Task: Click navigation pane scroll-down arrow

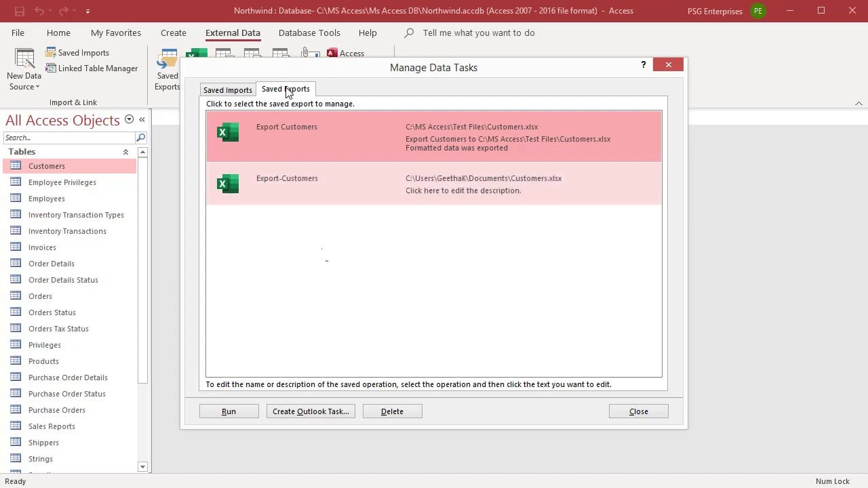Action: (x=142, y=466)
